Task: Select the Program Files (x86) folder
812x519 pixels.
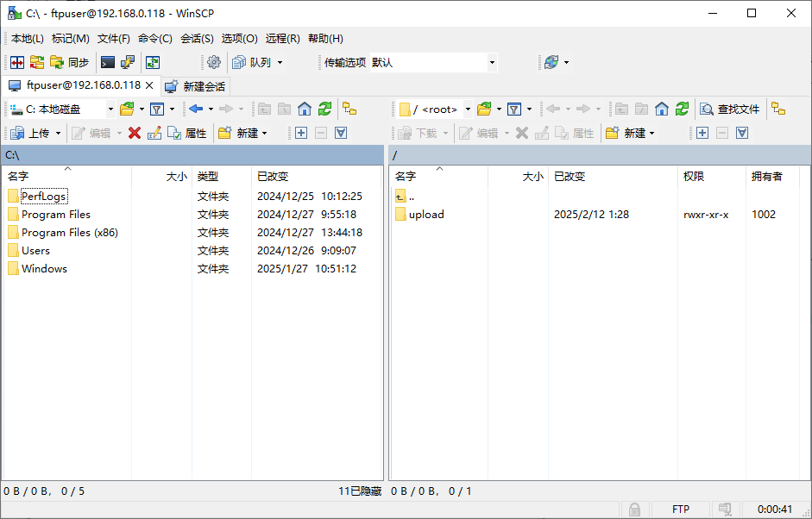Action: [69, 233]
